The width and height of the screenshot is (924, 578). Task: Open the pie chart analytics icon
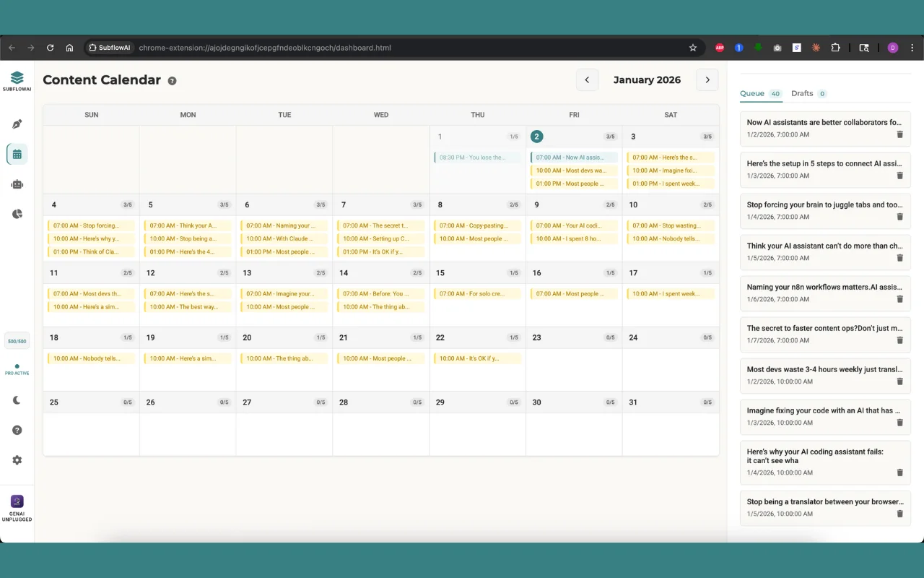tap(17, 214)
